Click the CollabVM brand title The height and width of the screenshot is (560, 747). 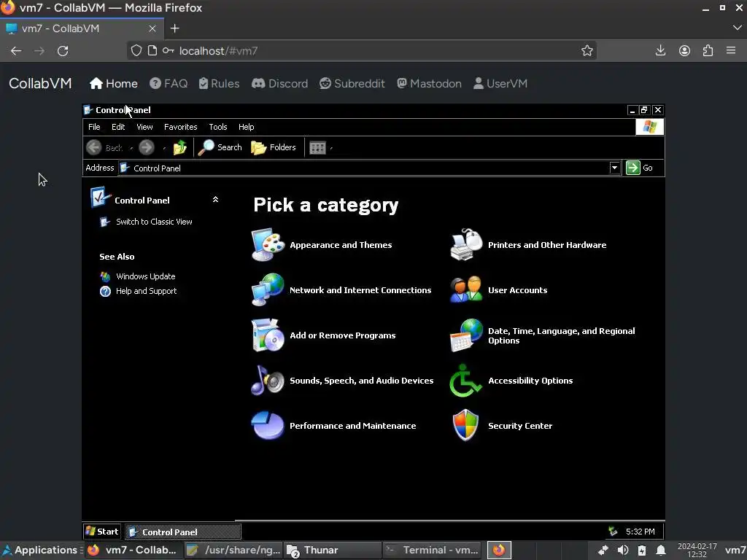(x=40, y=83)
